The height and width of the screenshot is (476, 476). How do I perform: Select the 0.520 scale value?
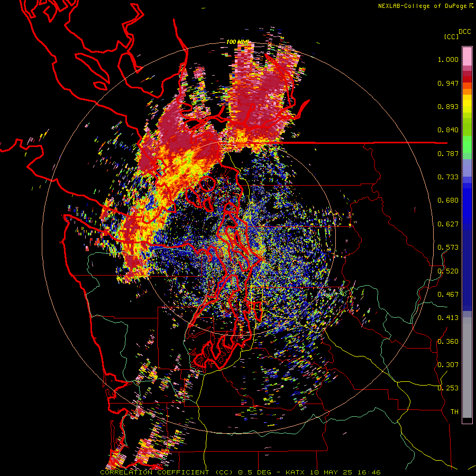448,271
